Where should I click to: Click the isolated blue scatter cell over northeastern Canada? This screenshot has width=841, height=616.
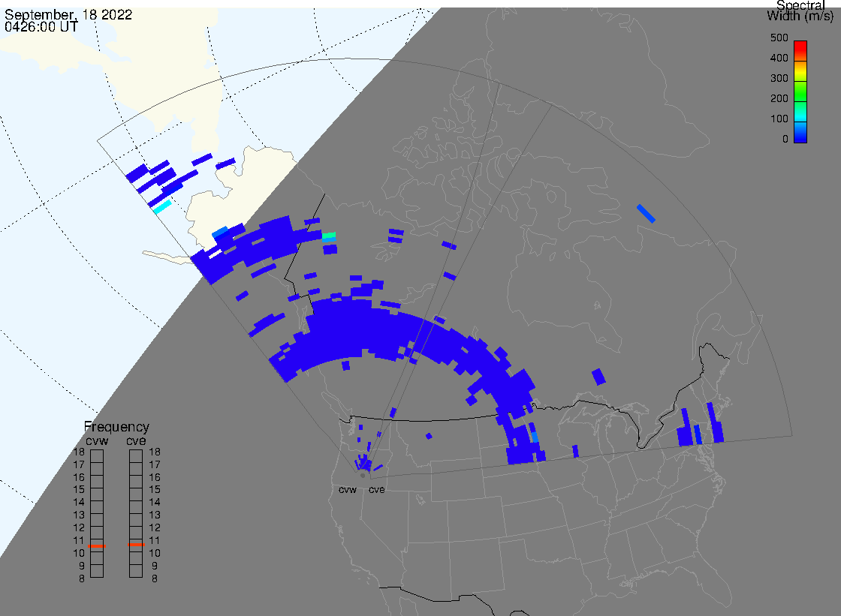[x=646, y=213]
